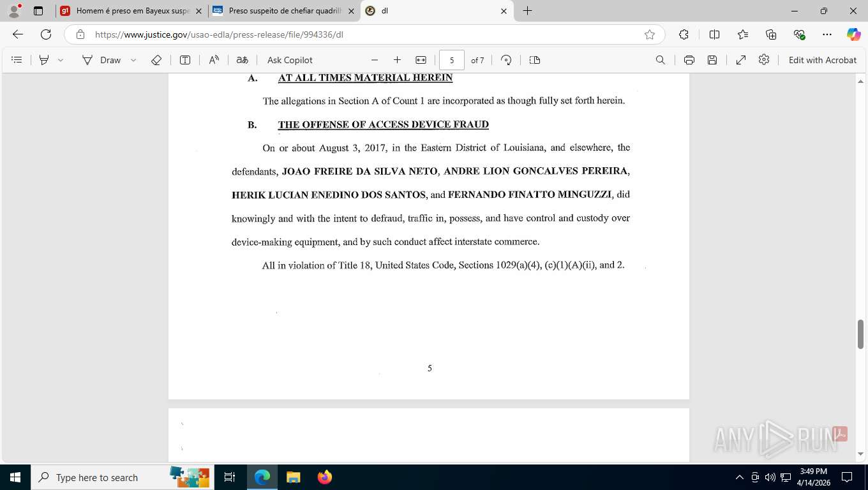The width and height of the screenshot is (868, 490).
Task: View site information lock icon
Action: (x=80, y=34)
